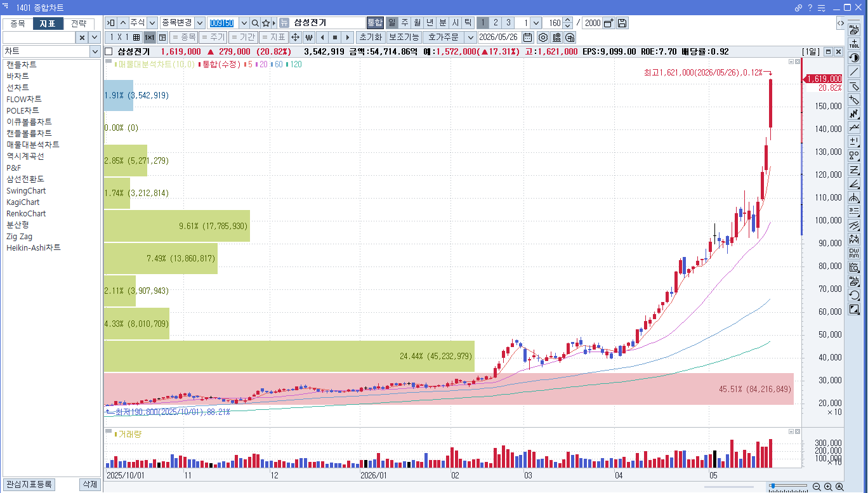Screen dimensions: 868x493
Task: Toggle the 1x1 single chart layout
Action: tap(150, 37)
